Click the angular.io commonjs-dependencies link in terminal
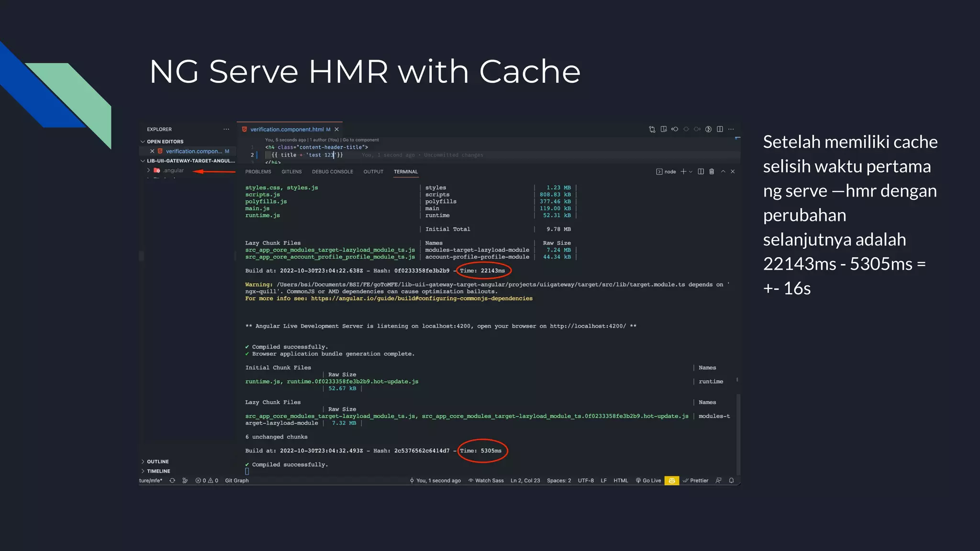 coord(422,298)
